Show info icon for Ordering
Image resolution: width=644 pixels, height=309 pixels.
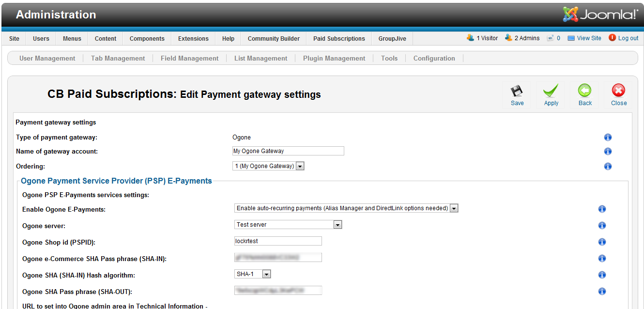(x=608, y=167)
